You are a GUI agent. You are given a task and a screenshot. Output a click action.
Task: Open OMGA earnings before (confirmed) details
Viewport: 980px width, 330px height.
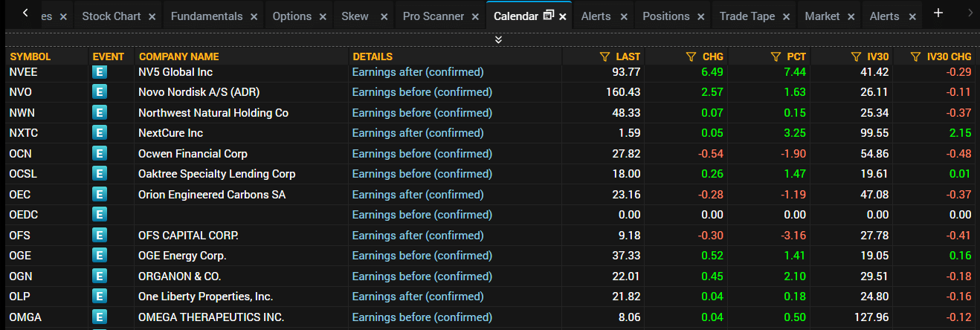pyautogui.click(x=422, y=317)
